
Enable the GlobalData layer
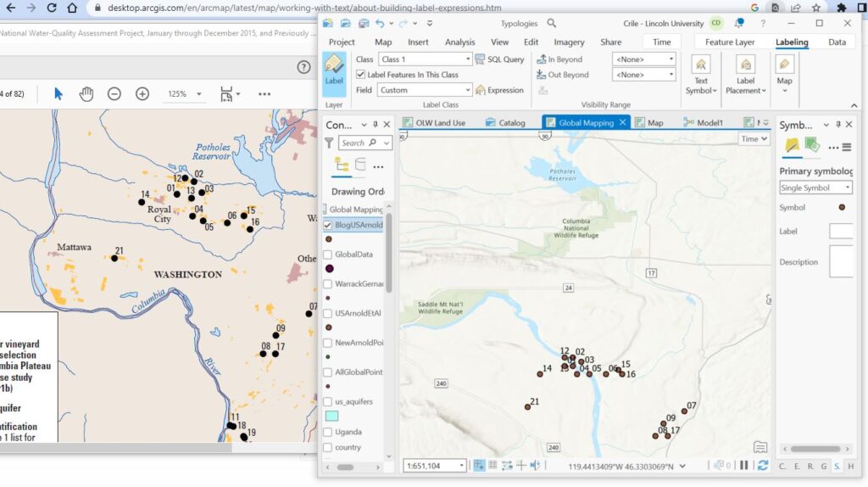click(328, 255)
